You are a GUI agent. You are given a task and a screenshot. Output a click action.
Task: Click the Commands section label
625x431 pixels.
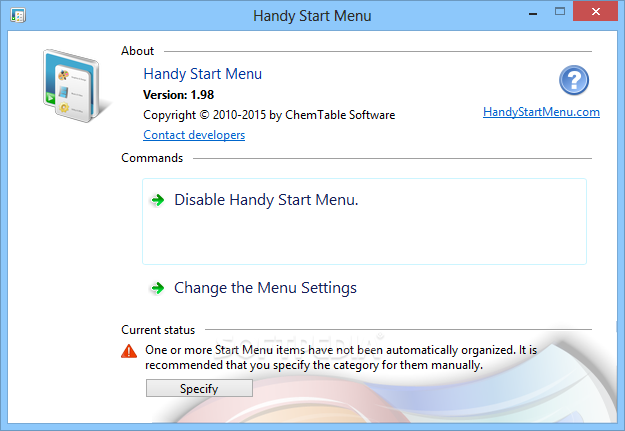[x=152, y=158]
